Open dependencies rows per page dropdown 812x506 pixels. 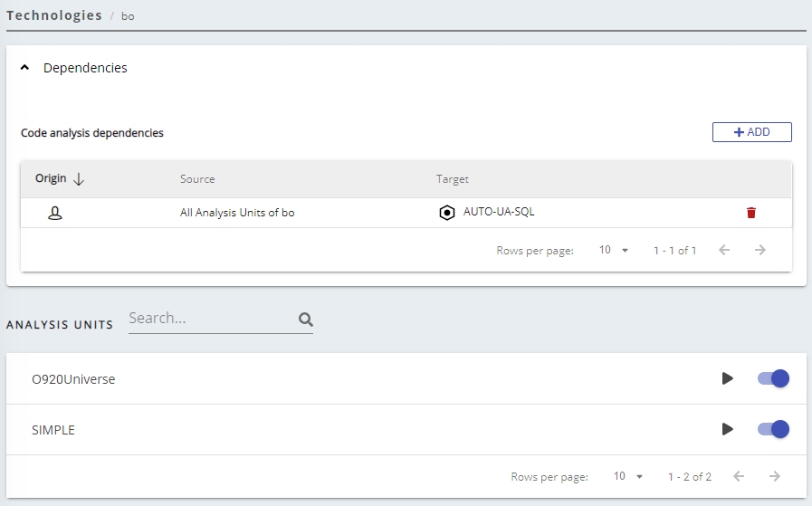[613, 250]
